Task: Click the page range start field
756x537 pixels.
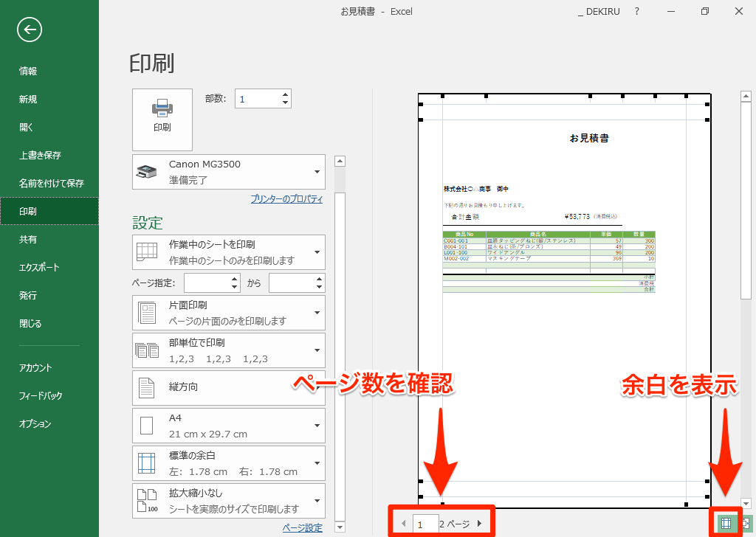Action: coord(207,283)
